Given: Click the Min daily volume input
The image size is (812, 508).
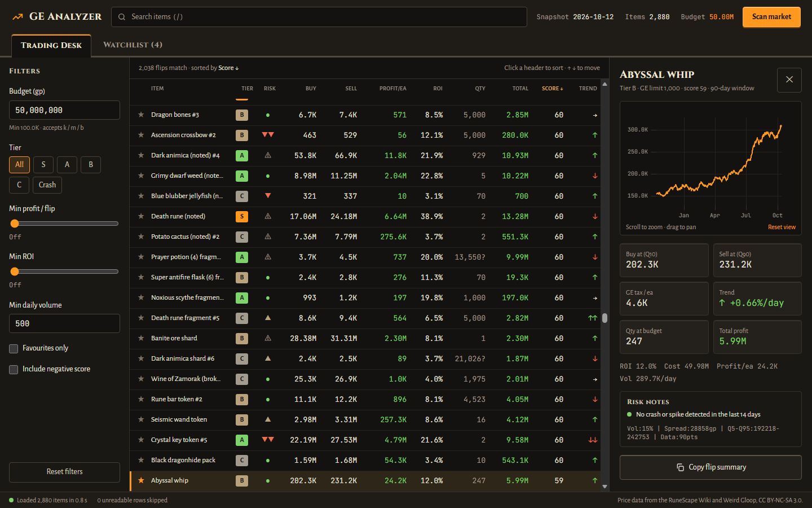Looking at the screenshot, I should [x=64, y=323].
